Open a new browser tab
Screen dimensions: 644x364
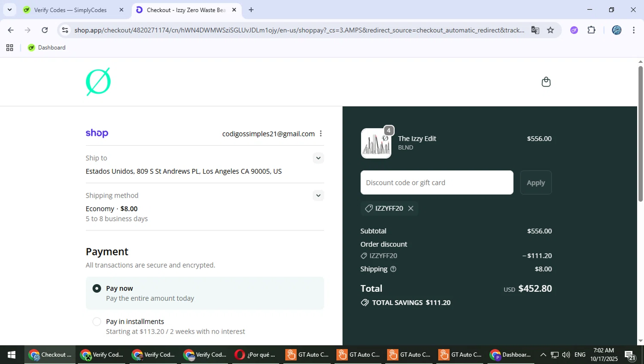(251, 10)
